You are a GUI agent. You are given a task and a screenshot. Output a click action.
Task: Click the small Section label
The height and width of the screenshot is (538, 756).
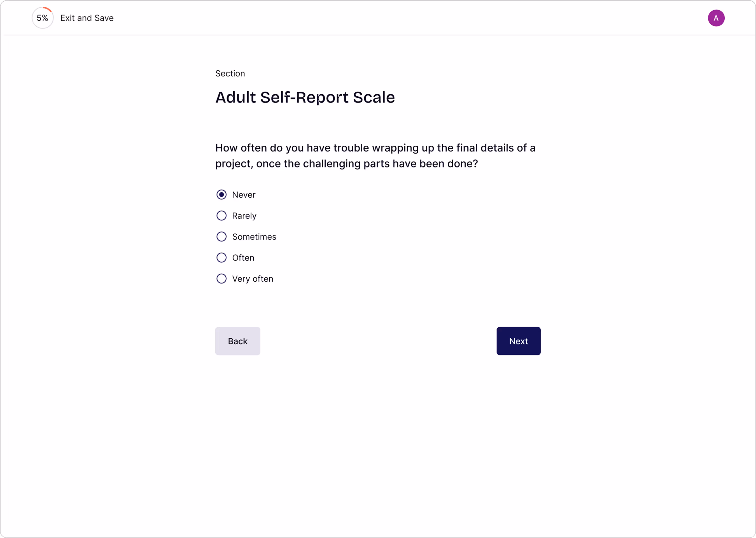230,74
